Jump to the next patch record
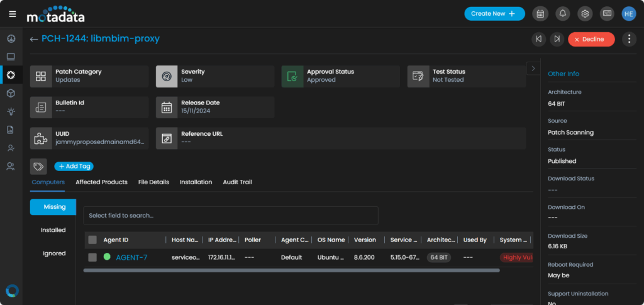This screenshot has width=644, height=305. (557, 39)
